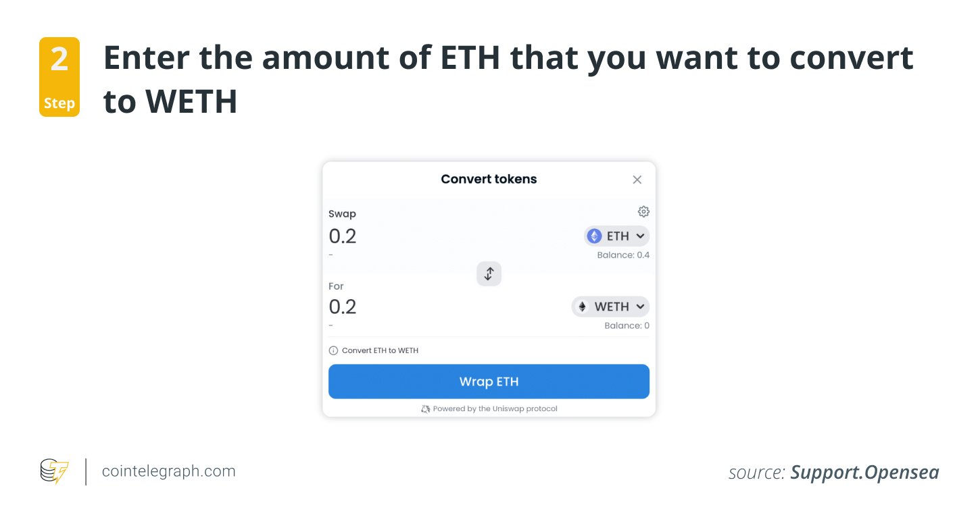The height and width of the screenshot is (526, 980).
Task: Click the swap direction arrows icon
Action: point(489,273)
